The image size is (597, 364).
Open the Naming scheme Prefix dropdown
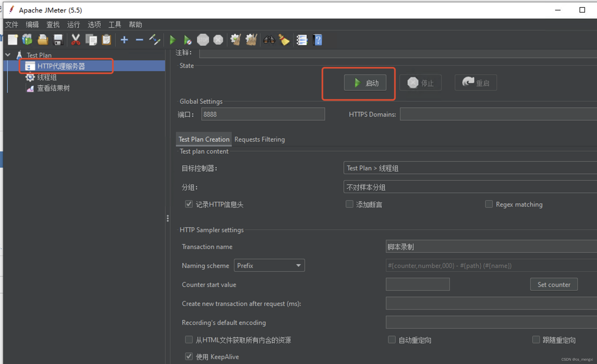(269, 265)
